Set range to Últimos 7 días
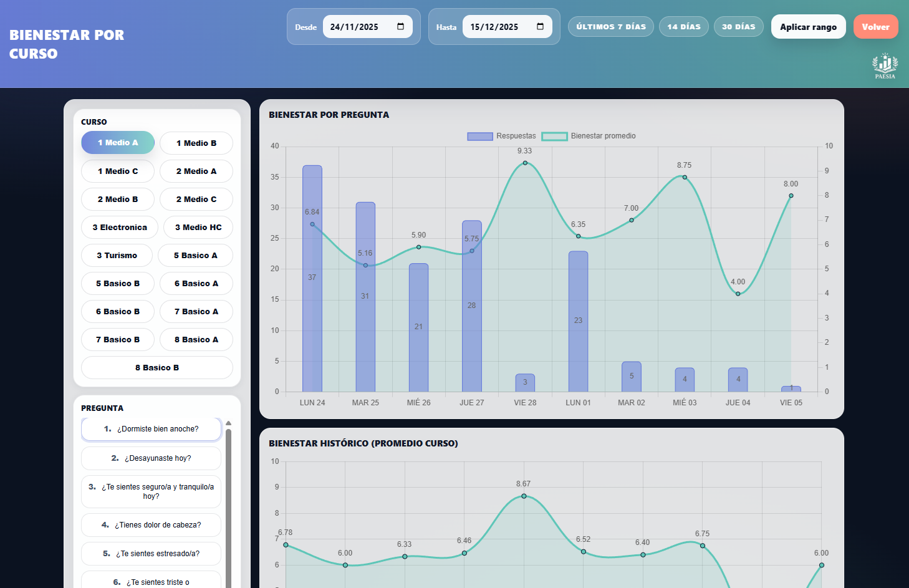Image resolution: width=909 pixels, height=588 pixels. pyautogui.click(x=610, y=27)
